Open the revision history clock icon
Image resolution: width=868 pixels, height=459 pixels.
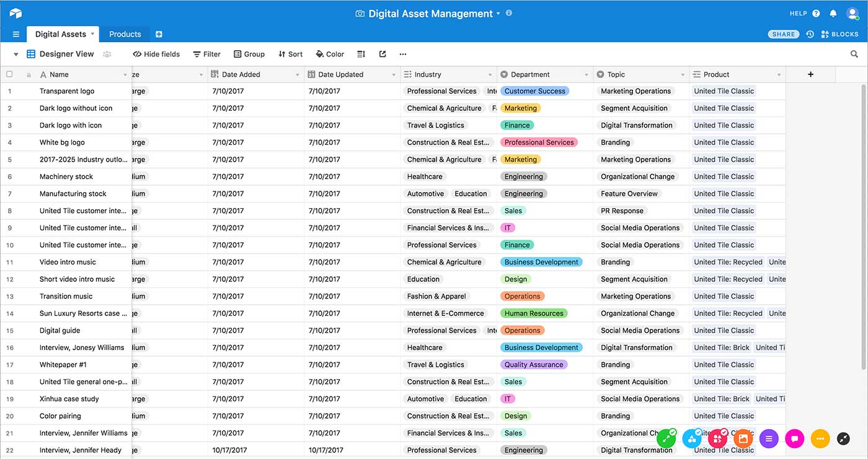point(810,34)
